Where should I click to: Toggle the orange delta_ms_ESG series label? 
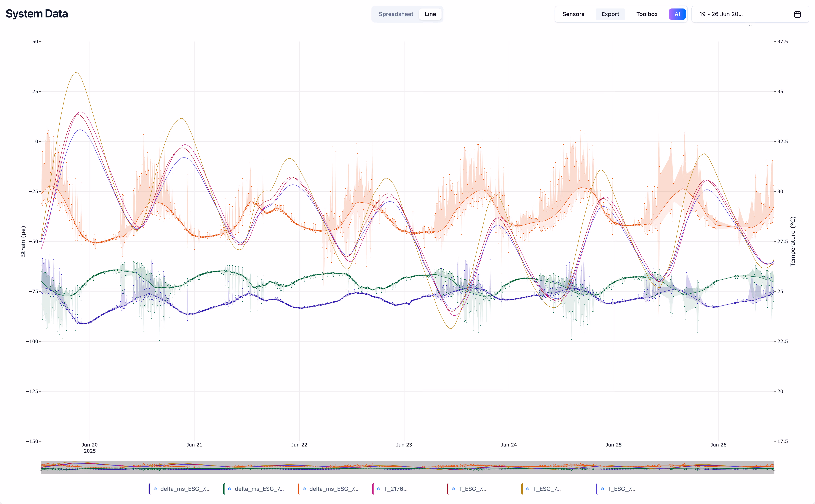pos(333,489)
